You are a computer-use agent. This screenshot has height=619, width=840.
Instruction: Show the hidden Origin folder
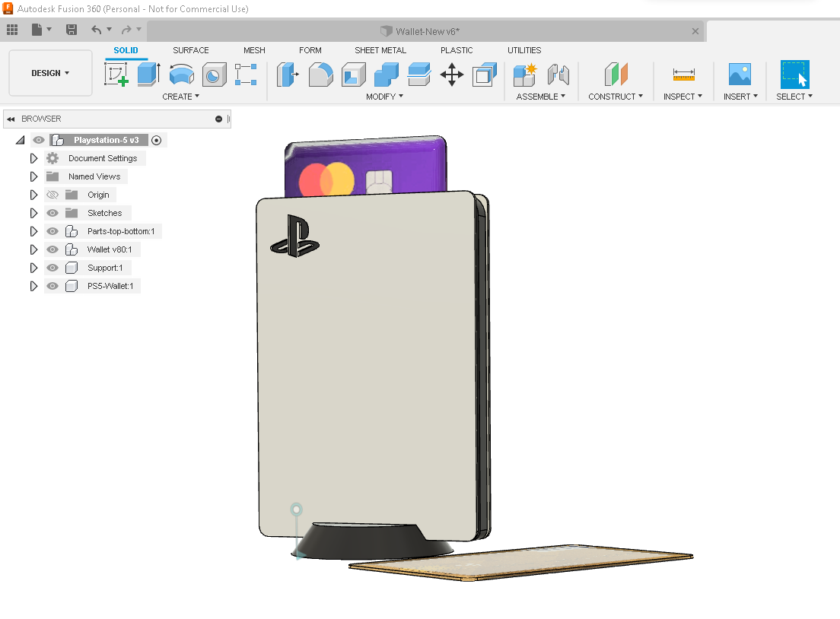coord(52,195)
